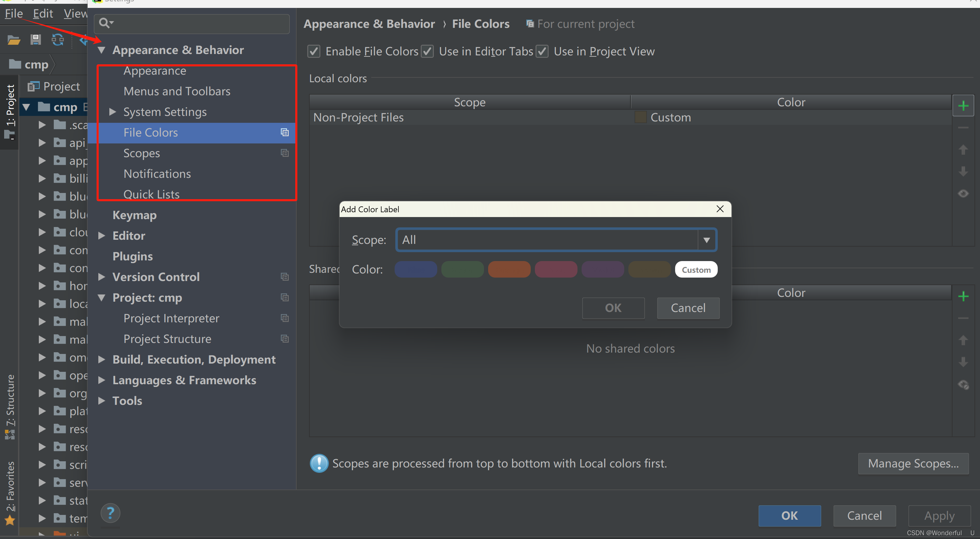Click the help question mark icon
The height and width of the screenshot is (539, 980).
(x=110, y=513)
